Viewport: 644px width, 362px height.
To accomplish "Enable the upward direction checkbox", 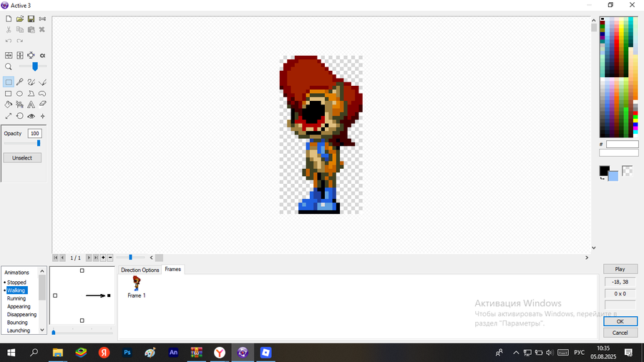I will tap(82, 270).
